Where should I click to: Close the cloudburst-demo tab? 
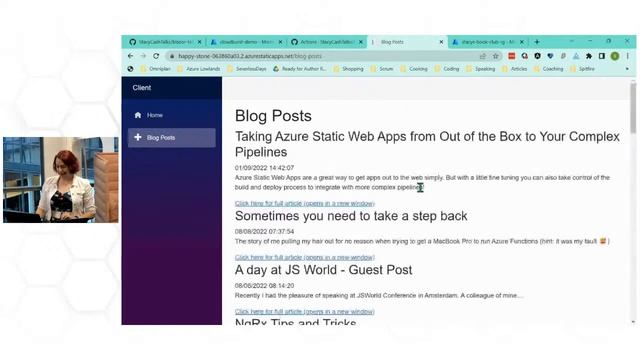tap(280, 42)
